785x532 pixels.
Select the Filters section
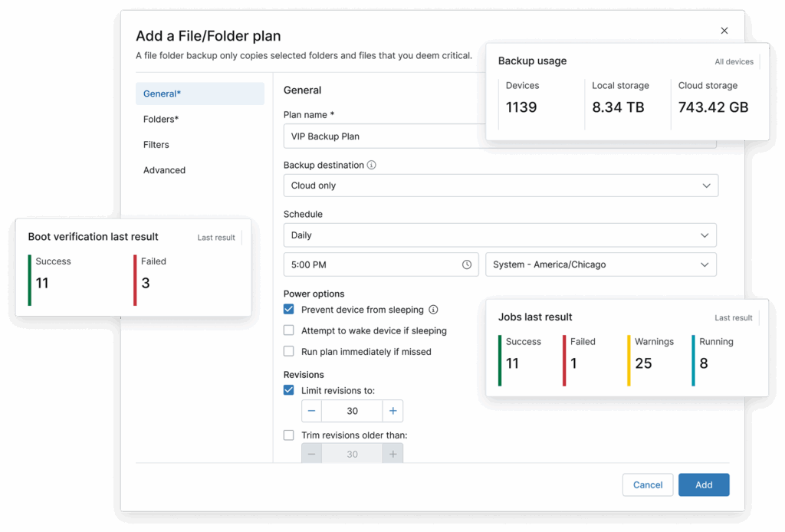156,144
